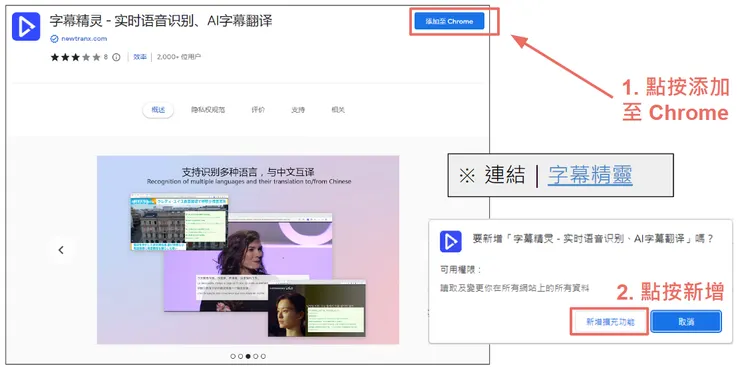Select the fifth carousel dot

[263, 356]
